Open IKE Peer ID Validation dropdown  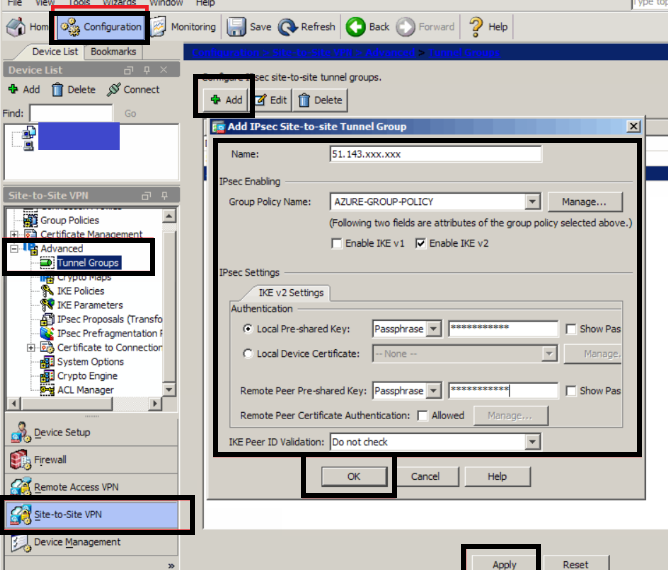pyautogui.click(x=532, y=442)
